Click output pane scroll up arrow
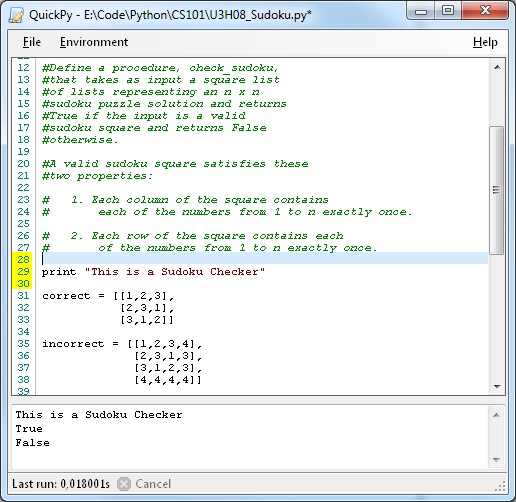516x502 pixels. click(496, 415)
